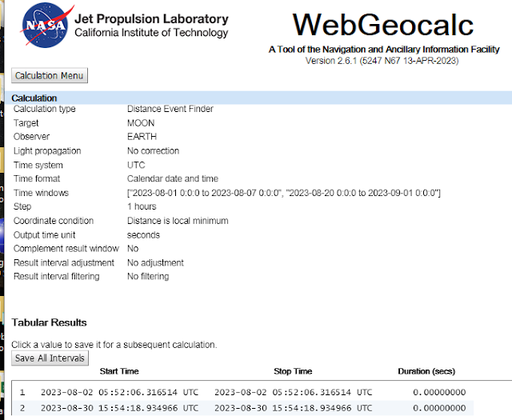Viewport: 512px width, 420px height.
Task: Click California Institute of Technology text
Action: (151, 33)
